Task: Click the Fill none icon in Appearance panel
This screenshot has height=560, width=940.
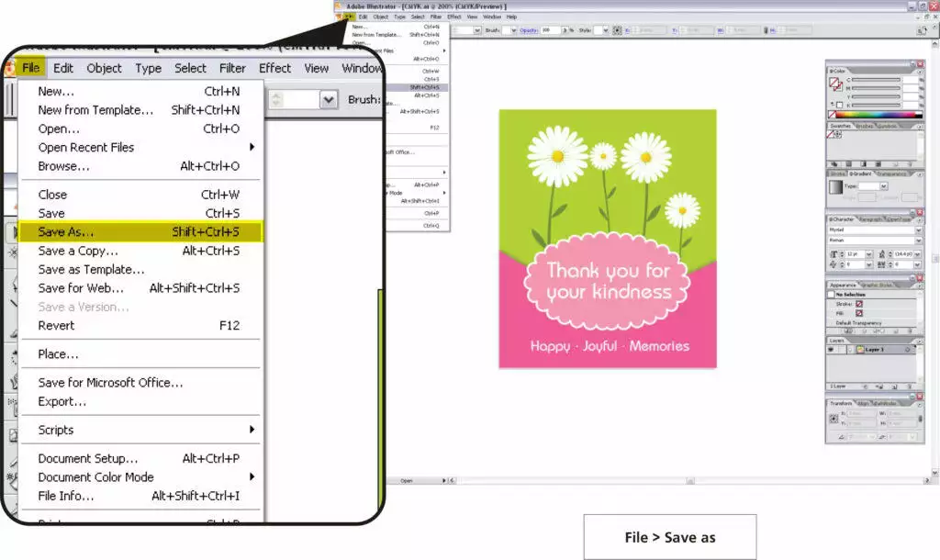Action: (859, 314)
